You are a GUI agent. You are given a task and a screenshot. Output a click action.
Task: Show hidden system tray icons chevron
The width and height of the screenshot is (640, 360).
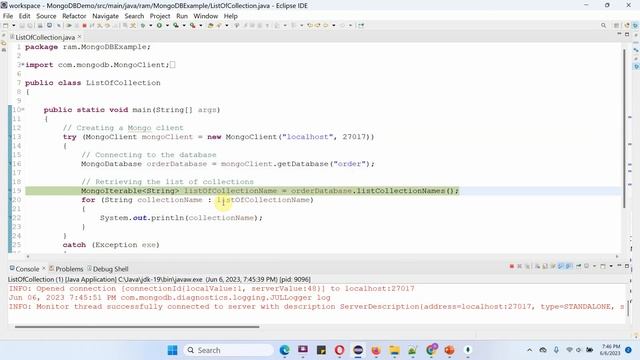coord(529,350)
